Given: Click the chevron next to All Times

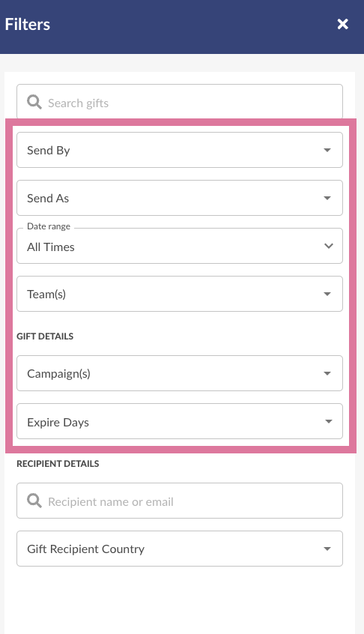Looking at the screenshot, I should tap(329, 246).
